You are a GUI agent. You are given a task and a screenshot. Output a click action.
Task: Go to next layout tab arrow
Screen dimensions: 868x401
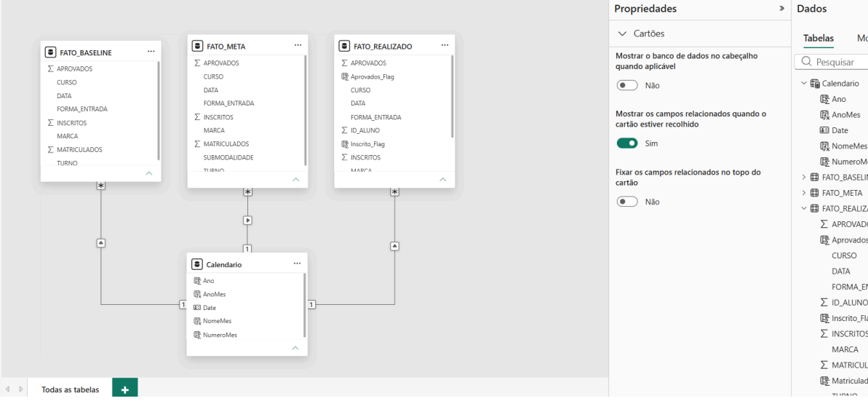[21, 389]
